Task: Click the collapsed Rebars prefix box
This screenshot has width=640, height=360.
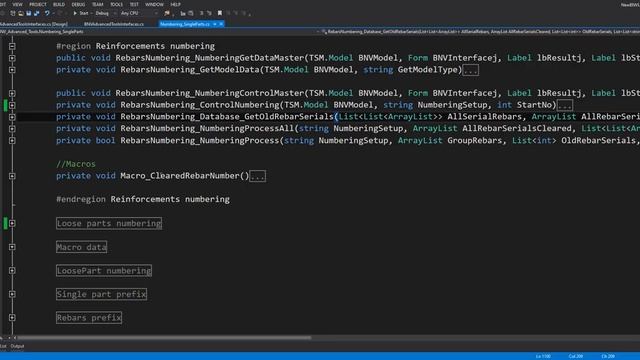Action: [x=89, y=318]
